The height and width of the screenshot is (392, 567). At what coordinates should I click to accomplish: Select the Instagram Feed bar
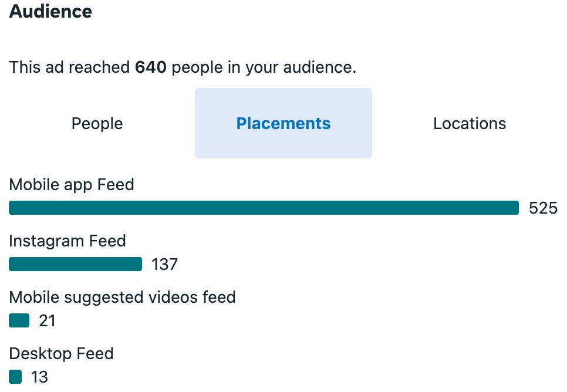click(x=75, y=264)
